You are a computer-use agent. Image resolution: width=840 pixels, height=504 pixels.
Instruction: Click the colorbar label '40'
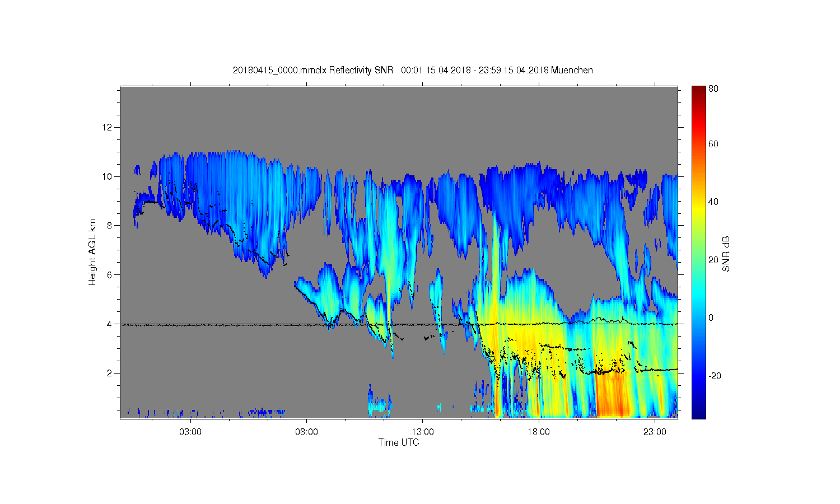click(x=713, y=202)
